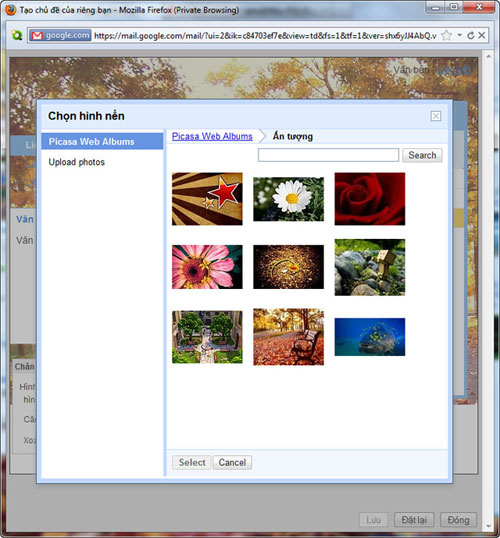The width and height of the screenshot is (500, 538).
Task: Click the Đóng button
Action: [x=458, y=520]
